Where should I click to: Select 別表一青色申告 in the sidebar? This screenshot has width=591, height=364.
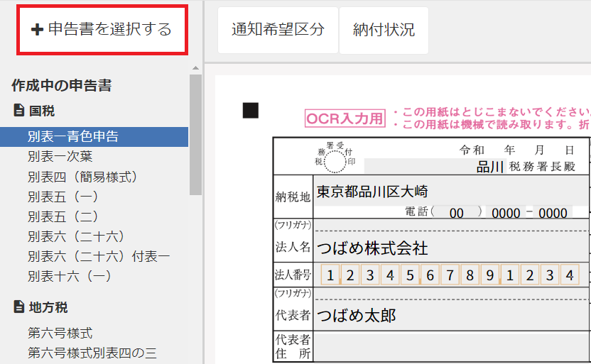94,137
